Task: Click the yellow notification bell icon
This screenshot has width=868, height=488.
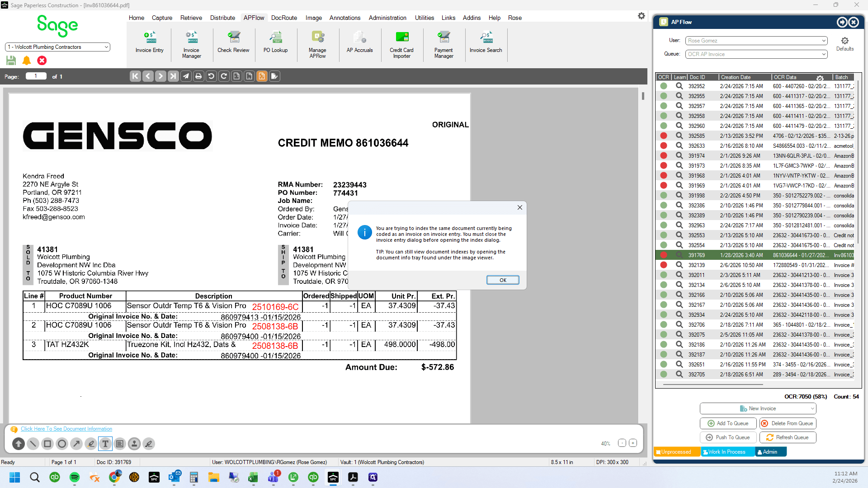Action: click(27, 60)
